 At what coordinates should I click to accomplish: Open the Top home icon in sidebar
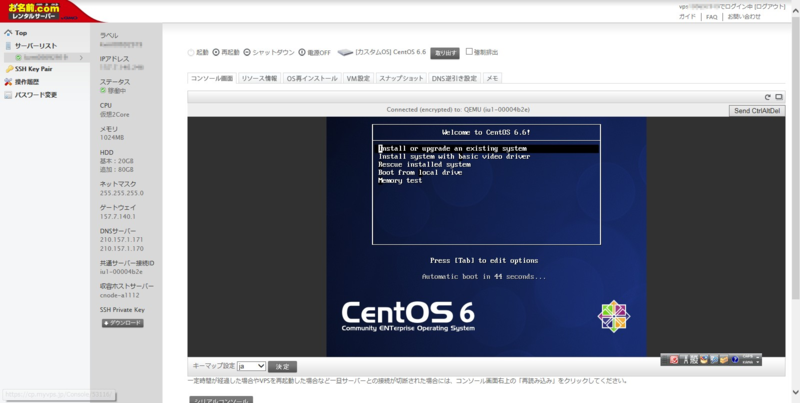tap(8, 33)
